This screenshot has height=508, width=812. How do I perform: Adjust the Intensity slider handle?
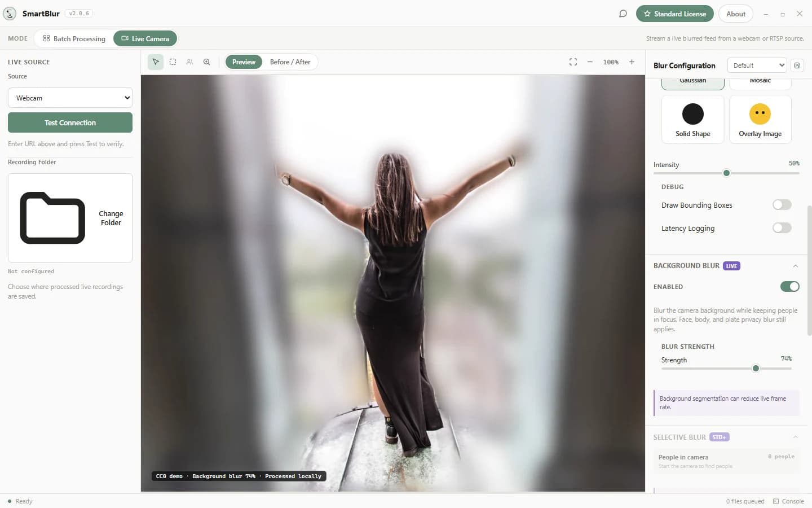726,173
